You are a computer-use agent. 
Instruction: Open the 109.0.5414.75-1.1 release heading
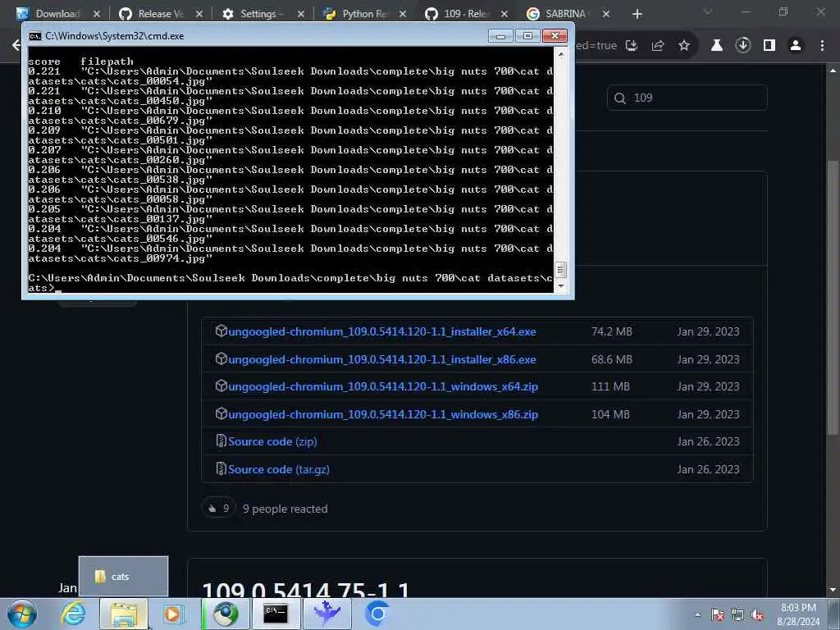click(305, 591)
